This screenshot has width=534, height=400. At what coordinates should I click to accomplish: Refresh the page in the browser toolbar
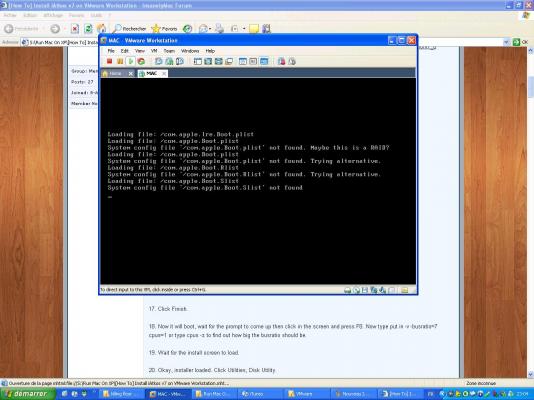(88, 29)
